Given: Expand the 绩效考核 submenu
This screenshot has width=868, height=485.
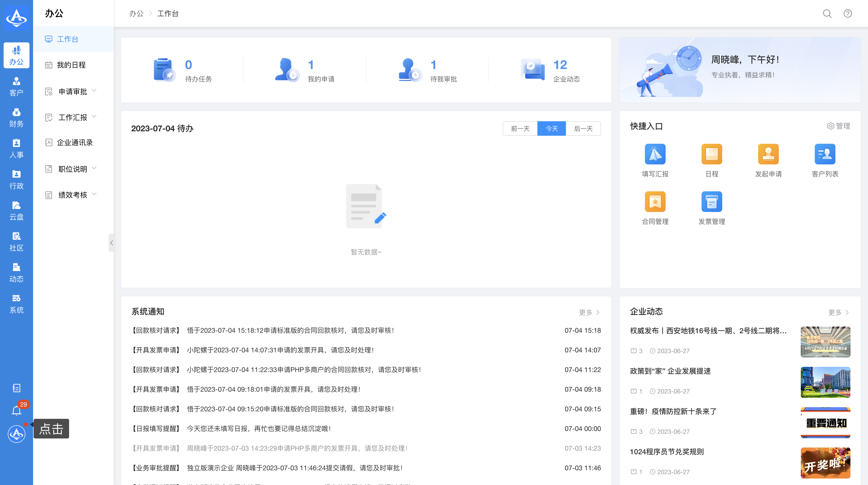Looking at the screenshot, I should pyautogui.click(x=73, y=195).
